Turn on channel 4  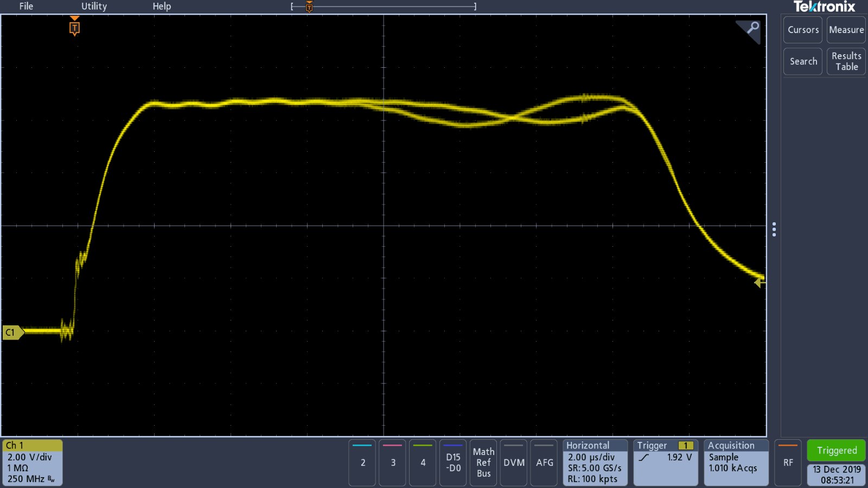pos(423,463)
